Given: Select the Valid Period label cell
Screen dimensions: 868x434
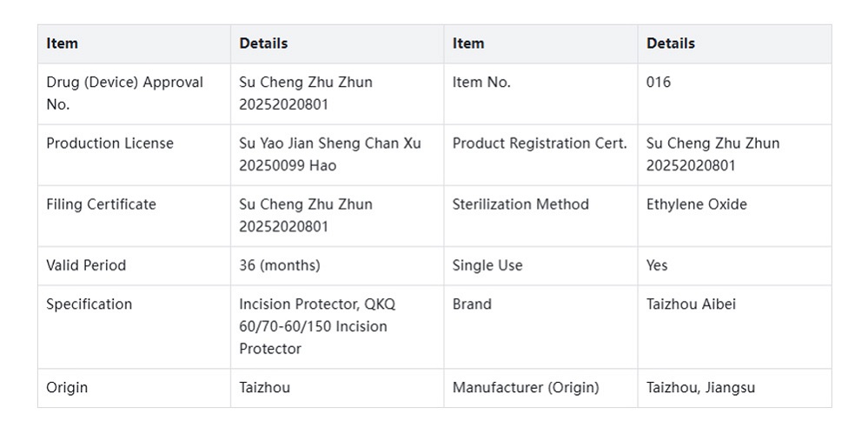Looking at the screenshot, I should 86,265.
